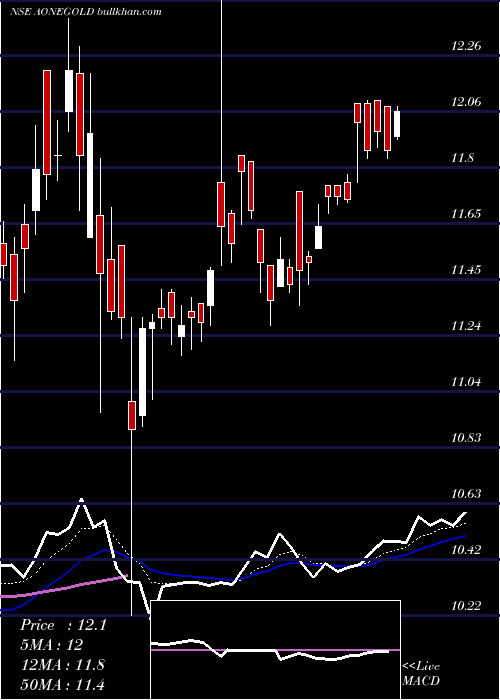
Task: Click the <<Live MACD label
Action: (x=421, y=673)
